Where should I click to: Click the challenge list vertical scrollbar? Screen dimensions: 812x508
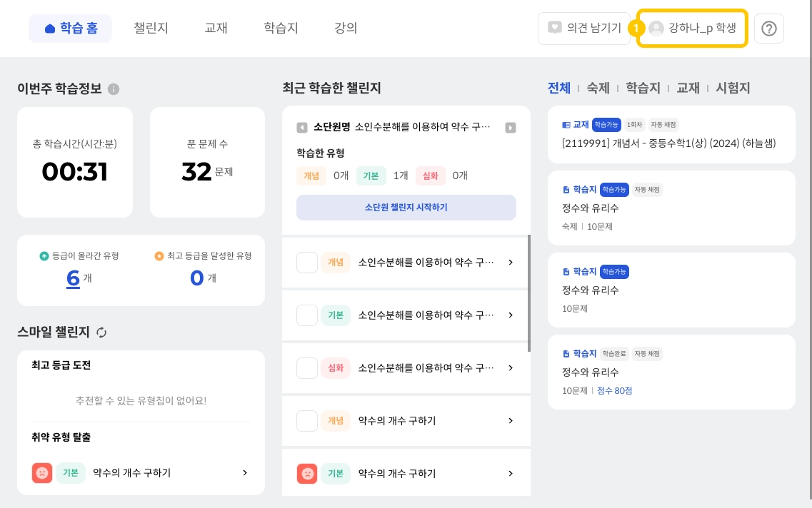click(529, 293)
